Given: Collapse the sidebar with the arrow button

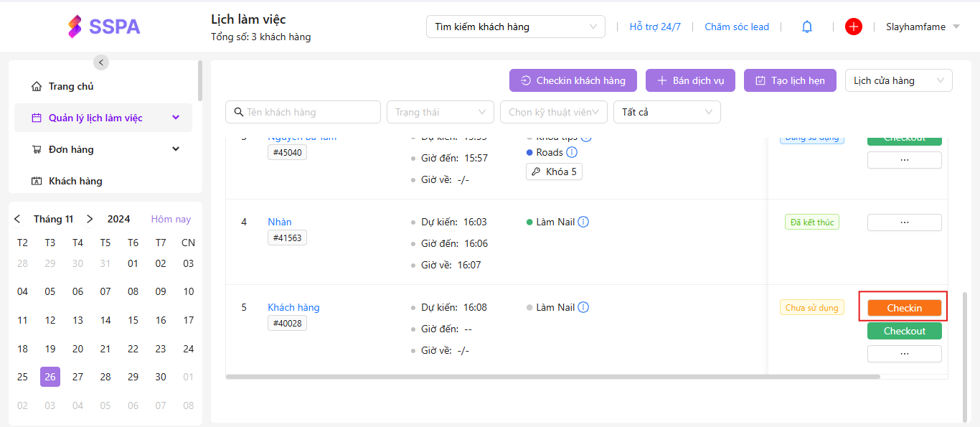Looking at the screenshot, I should point(101,62).
